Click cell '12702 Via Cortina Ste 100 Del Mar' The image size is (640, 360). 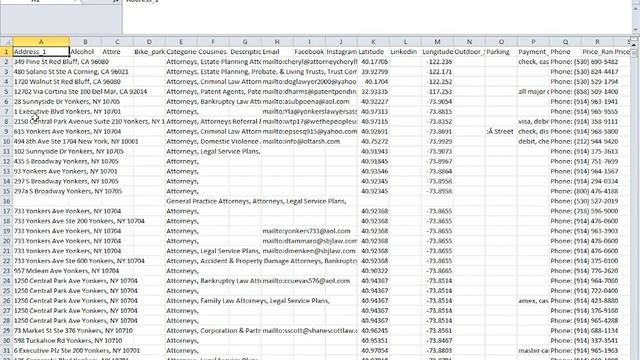[41, 91]
